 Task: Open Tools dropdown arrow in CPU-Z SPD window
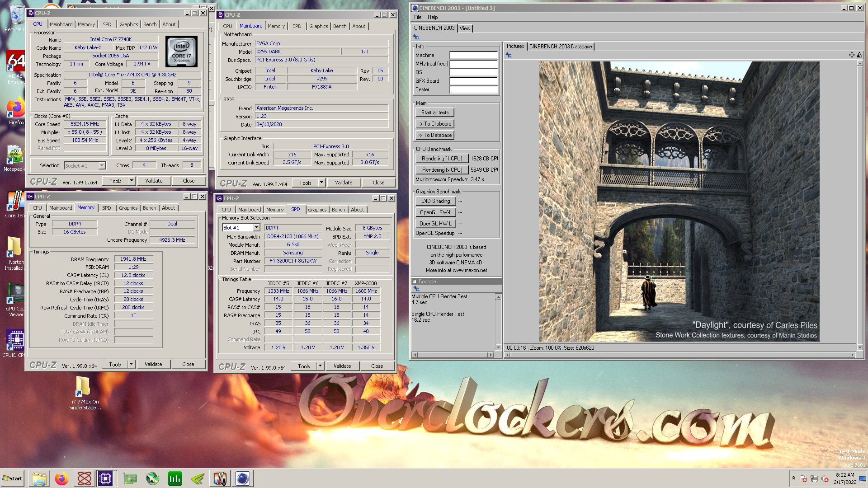(x=321, y=366)
